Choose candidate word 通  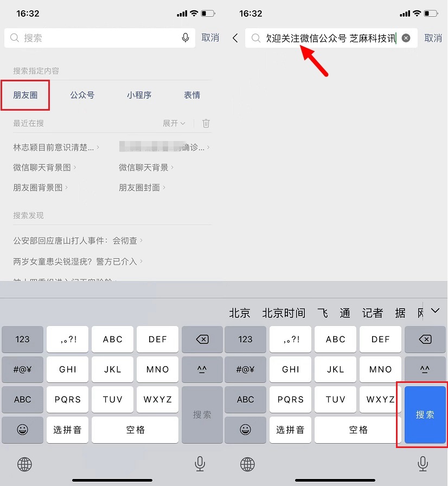click(345, 313)
